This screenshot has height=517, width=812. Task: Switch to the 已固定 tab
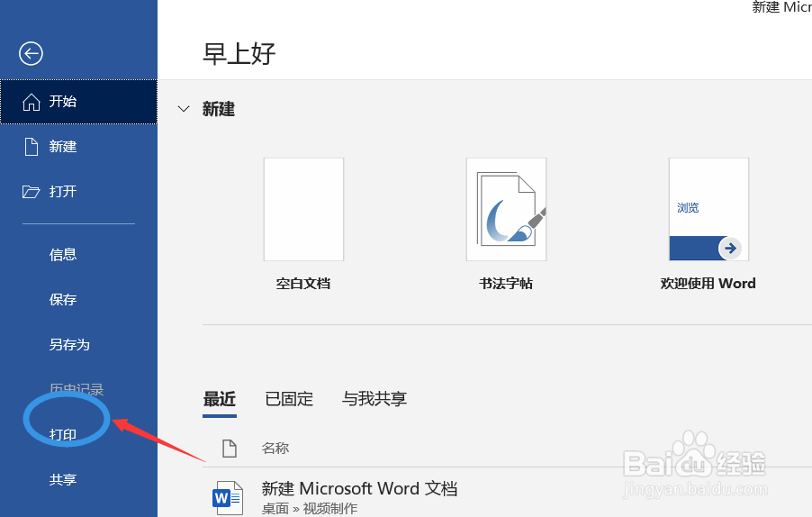(289, 399)
